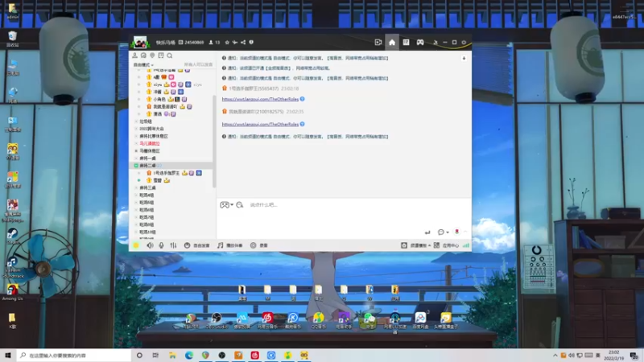Select the person tab above the channel list
The height and width of the screenshot is (362, 644).
pos(134,56)
